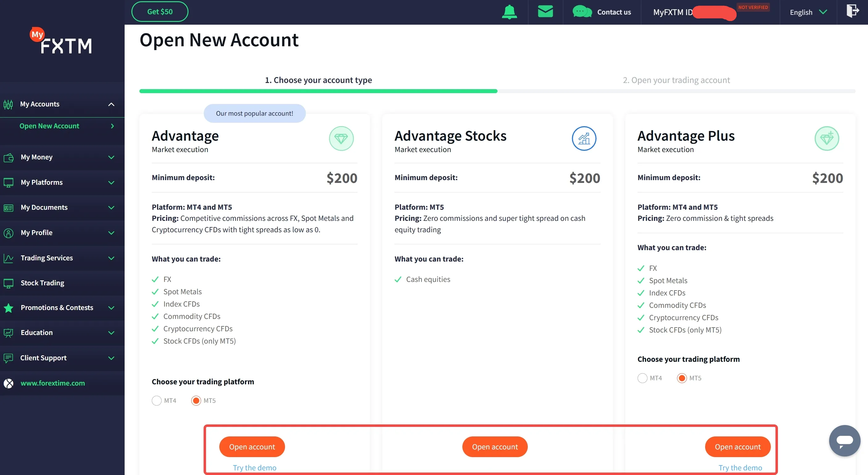This screenshot has height=475, width=868.
Task: Click the My Accounts candlestick icon
Action: pos(8,105)
